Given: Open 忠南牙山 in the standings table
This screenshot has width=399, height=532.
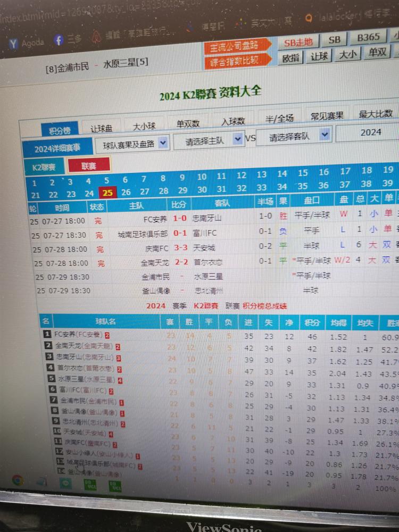Looking at the screenshot, I should (85, 357).
